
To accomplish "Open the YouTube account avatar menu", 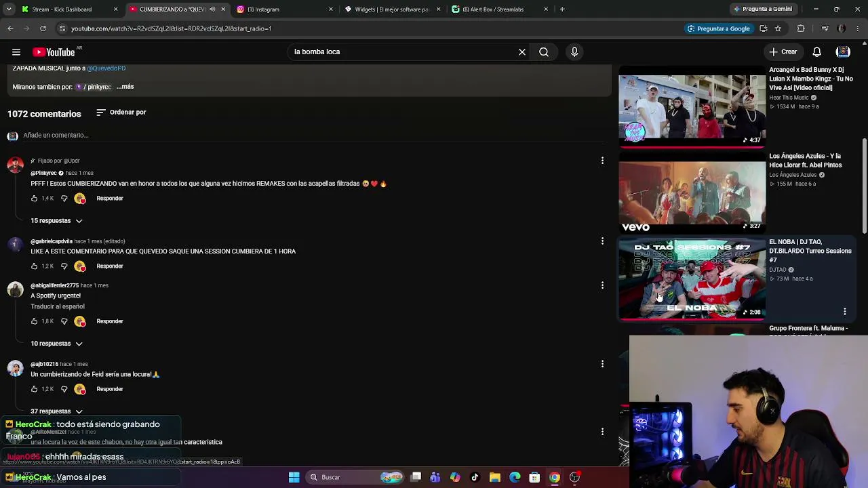I will (843, 52).
